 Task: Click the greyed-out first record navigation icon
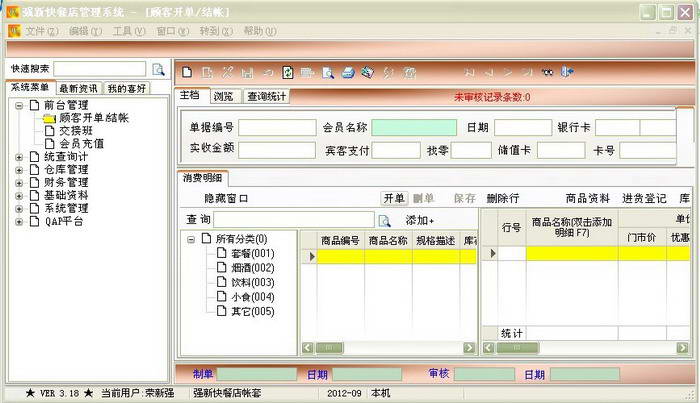tap(469, 72)
